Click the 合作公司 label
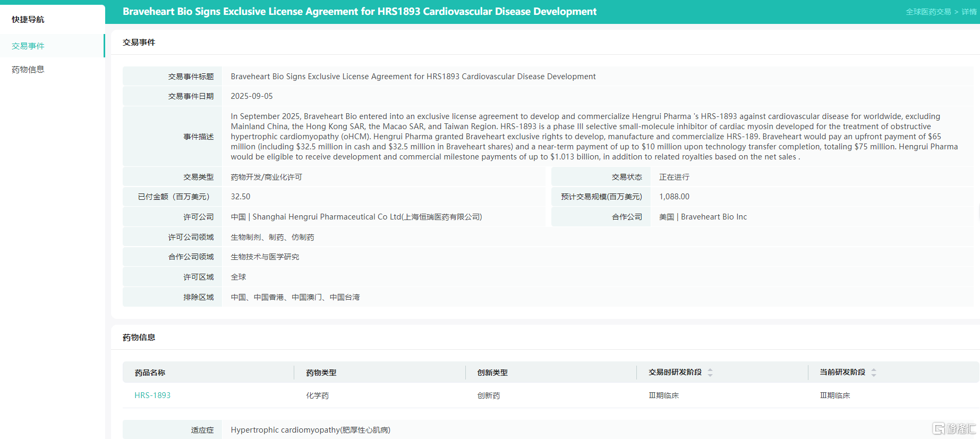Image resolution: width=980 pixels, height=439 pixels. [x=627, y=217]
